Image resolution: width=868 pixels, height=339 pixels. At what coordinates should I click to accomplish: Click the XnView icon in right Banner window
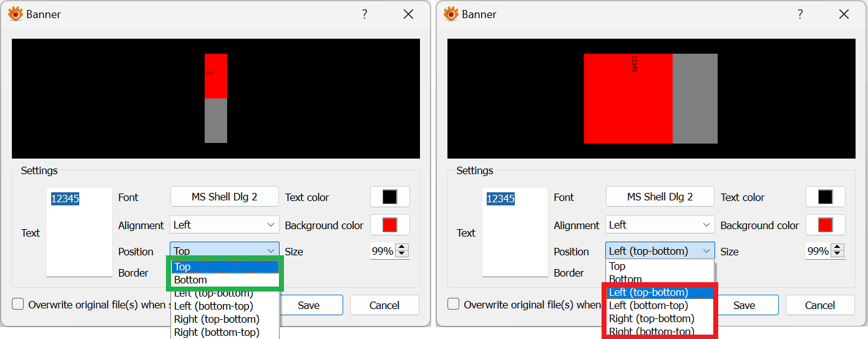(451, 14)
